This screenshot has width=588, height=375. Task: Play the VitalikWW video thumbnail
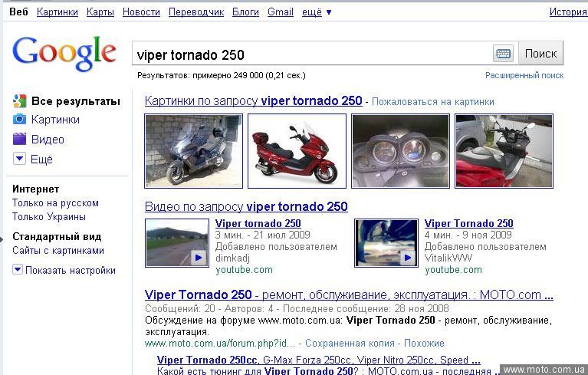(x=386, y=243)
